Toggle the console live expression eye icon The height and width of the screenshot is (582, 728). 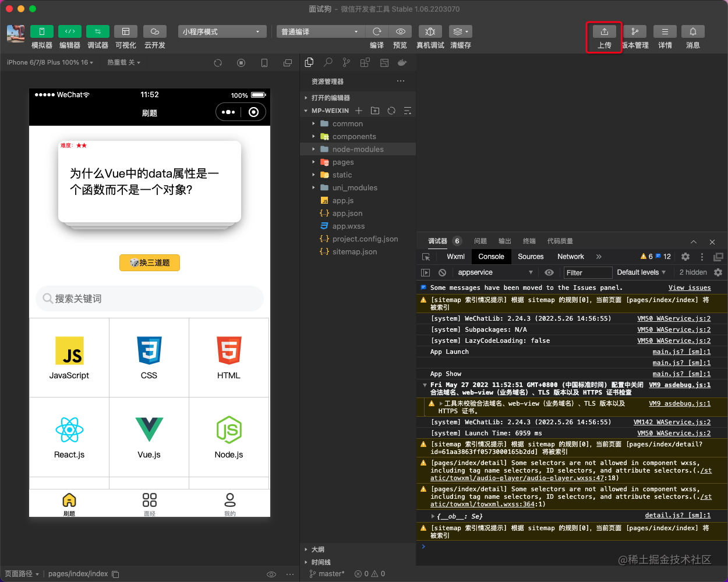pyautogui.click(x=549, y=272)
